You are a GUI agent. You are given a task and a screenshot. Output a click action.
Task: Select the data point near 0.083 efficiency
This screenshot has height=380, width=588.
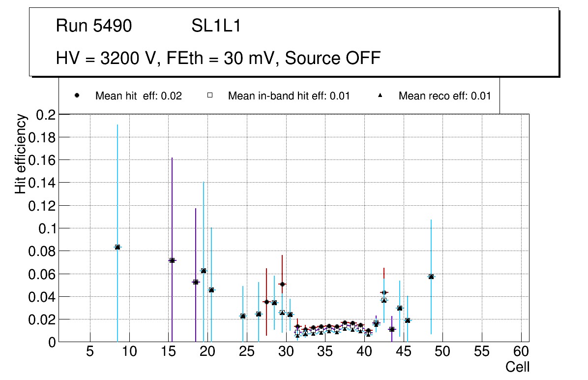118,247
